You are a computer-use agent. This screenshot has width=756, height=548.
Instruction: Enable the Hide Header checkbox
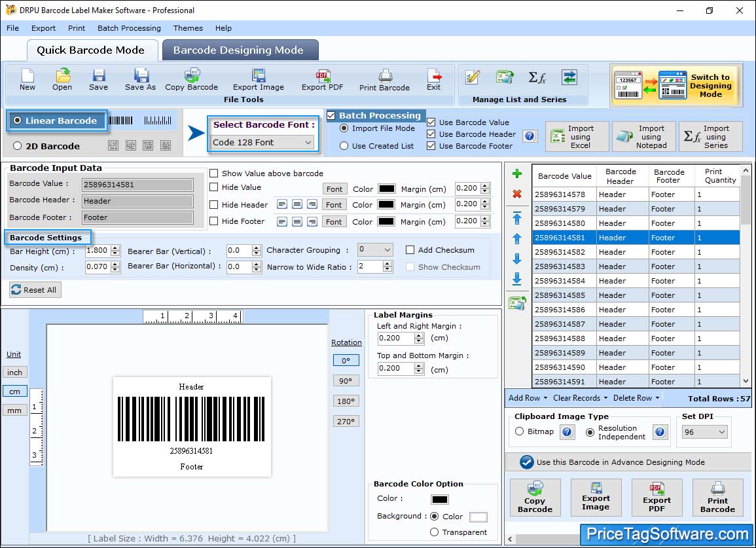[x=213, y=204]
